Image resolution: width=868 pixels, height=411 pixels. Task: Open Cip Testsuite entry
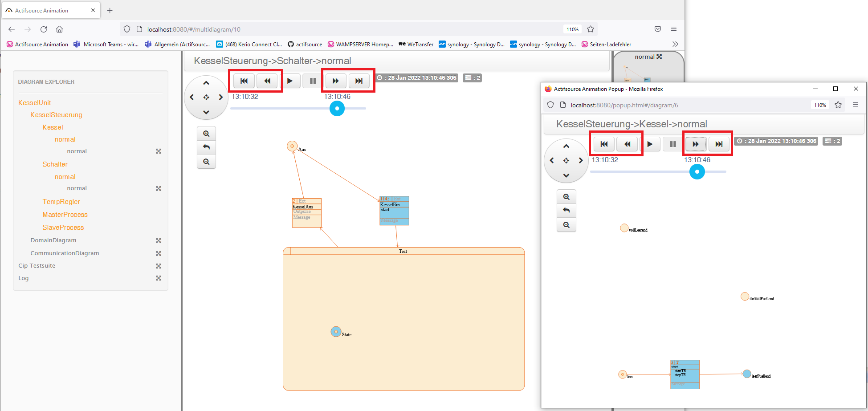[37, 266]
